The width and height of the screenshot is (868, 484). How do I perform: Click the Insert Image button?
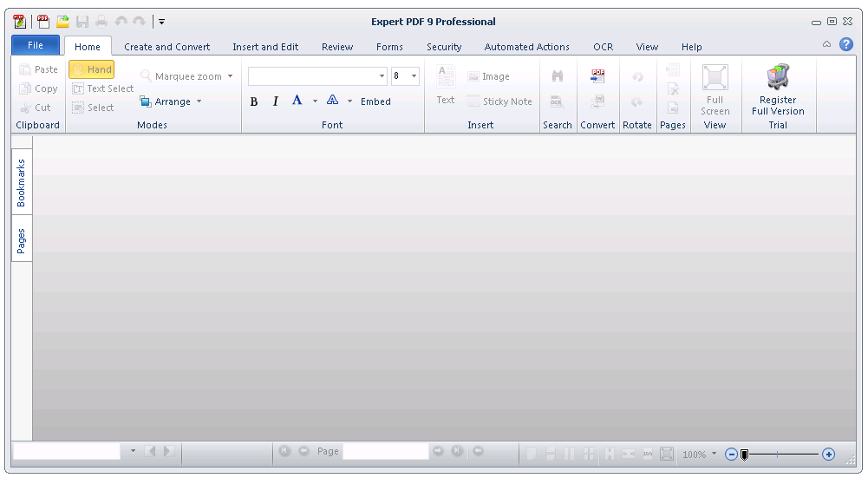(489, 76)
